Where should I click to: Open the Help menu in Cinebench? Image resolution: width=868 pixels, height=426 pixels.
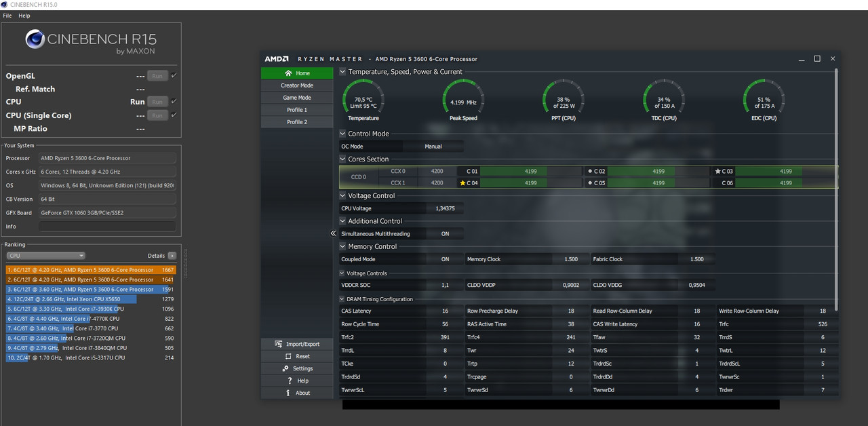tap(24, 16)
